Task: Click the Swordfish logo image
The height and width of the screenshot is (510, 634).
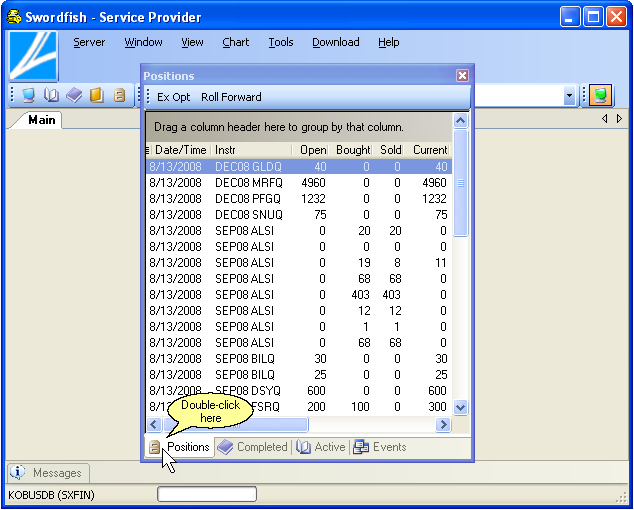Action: tap(33, 56)
